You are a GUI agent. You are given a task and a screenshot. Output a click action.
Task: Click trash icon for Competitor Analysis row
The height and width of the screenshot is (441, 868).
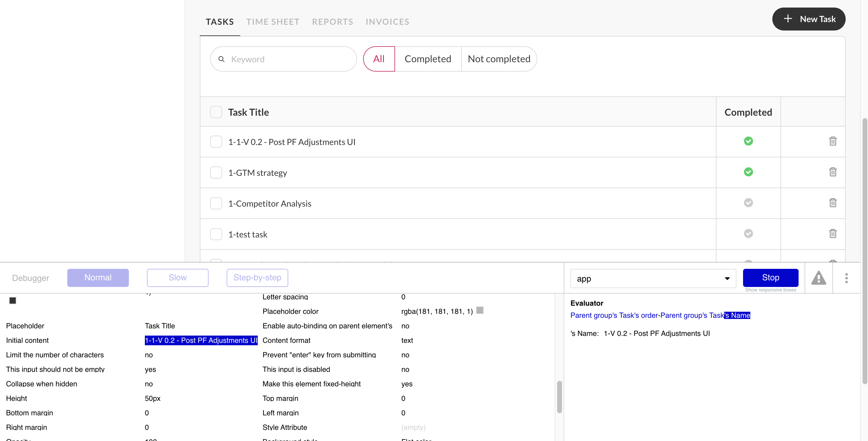tap(833, 203)
